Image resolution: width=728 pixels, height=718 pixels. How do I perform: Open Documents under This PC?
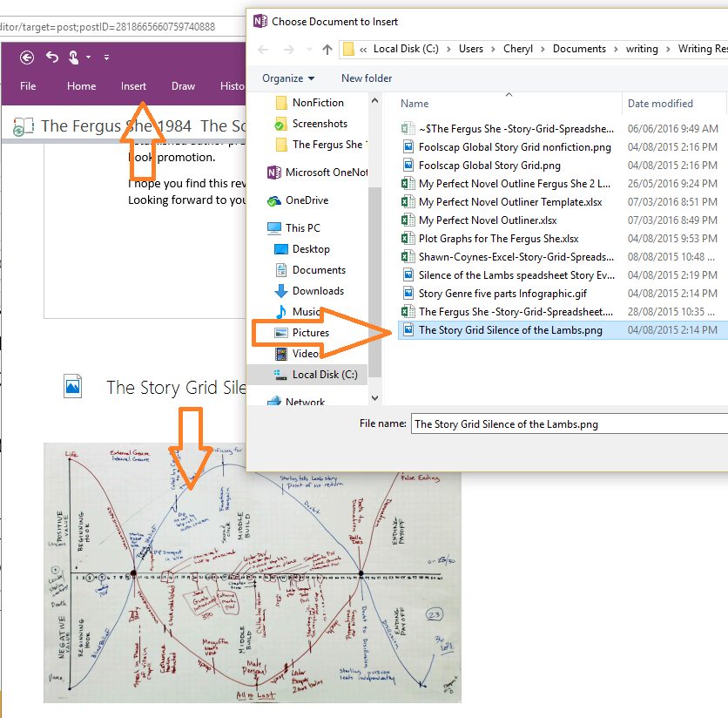tap(310, 270)
